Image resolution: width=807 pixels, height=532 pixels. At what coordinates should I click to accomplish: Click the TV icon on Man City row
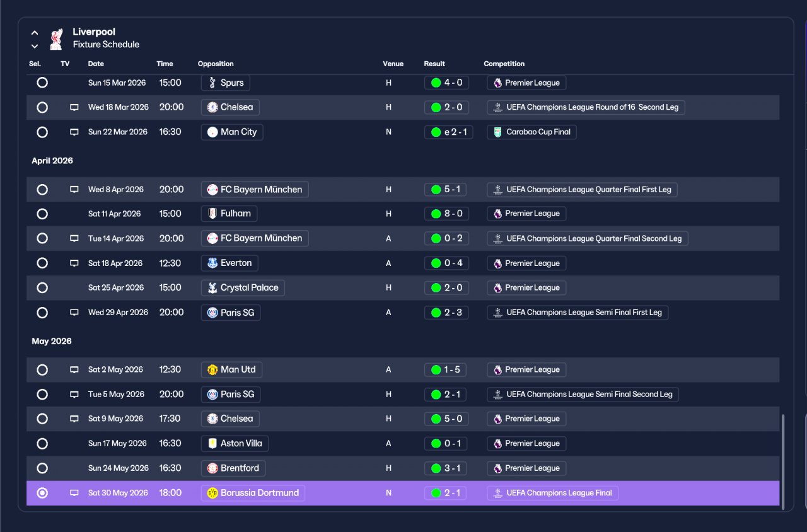coord(74,132)
